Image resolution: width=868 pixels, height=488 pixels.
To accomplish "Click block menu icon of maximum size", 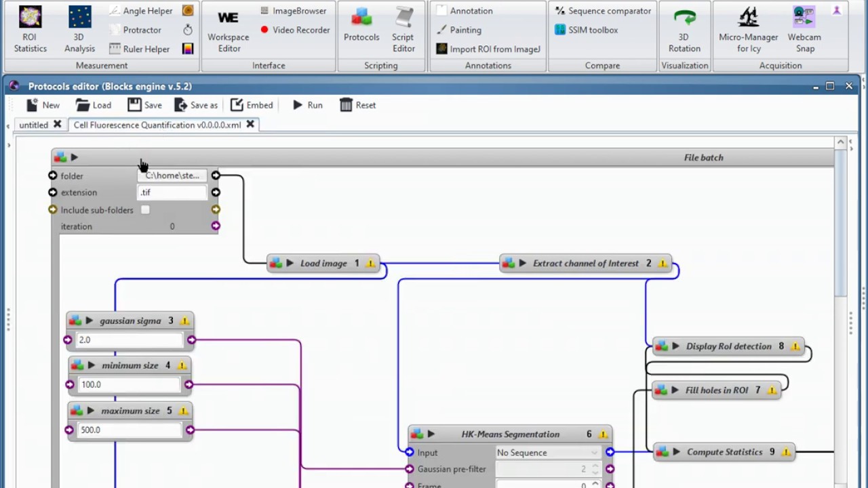I will [76, 411].
